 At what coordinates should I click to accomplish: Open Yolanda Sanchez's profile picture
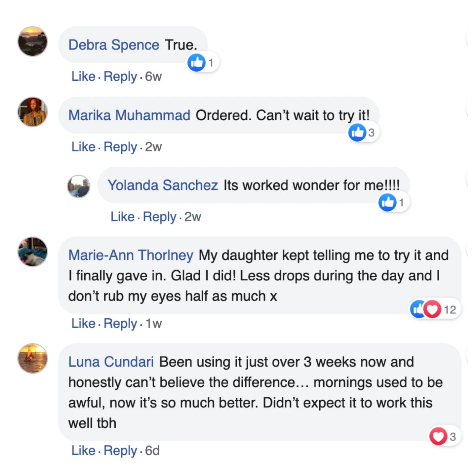click(x=79, y=186)
